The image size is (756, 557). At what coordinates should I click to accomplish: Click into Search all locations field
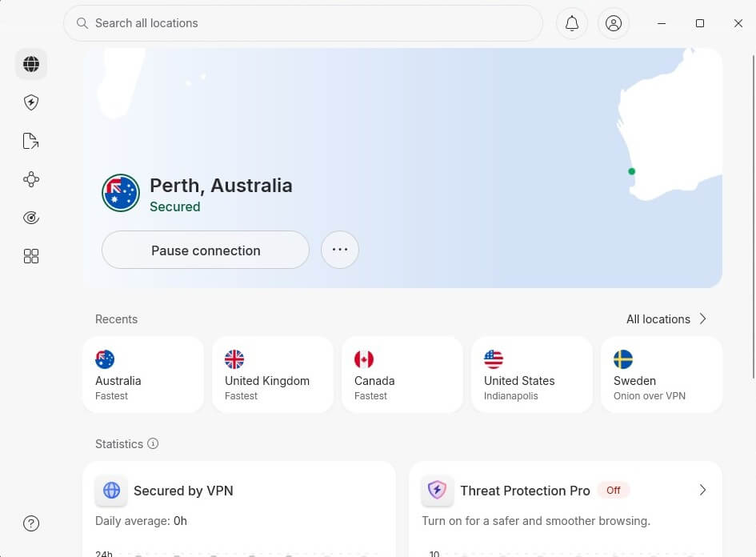302,23
